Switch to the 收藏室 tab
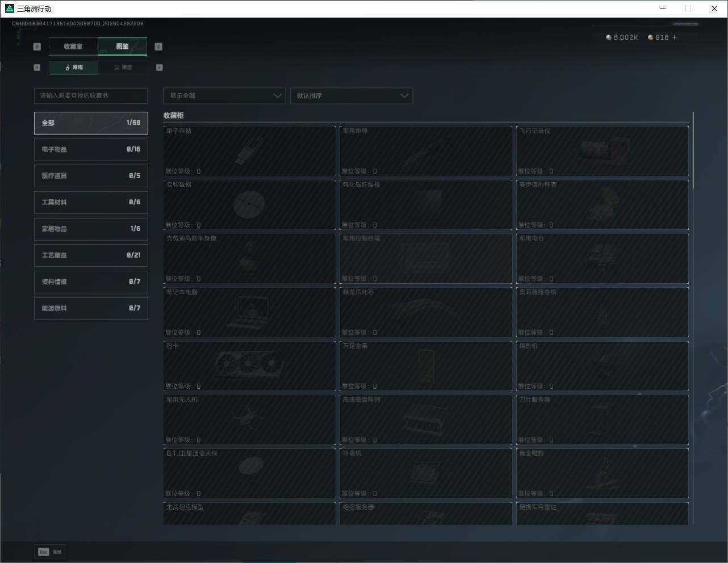 click(x=73, y=47)
